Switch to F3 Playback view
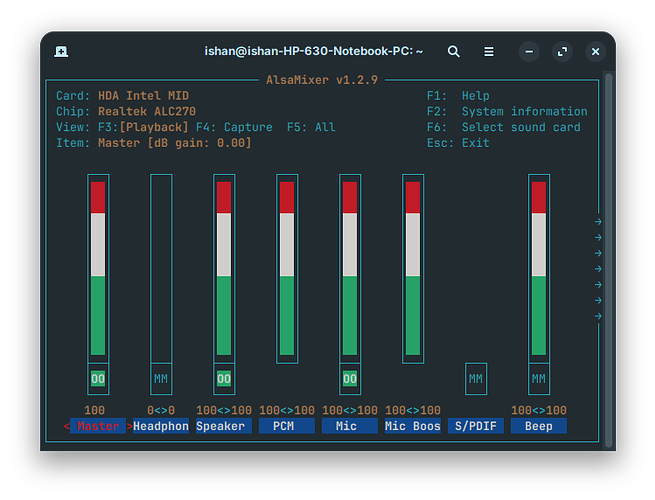The image size is (655, 500). pos(143,127)
